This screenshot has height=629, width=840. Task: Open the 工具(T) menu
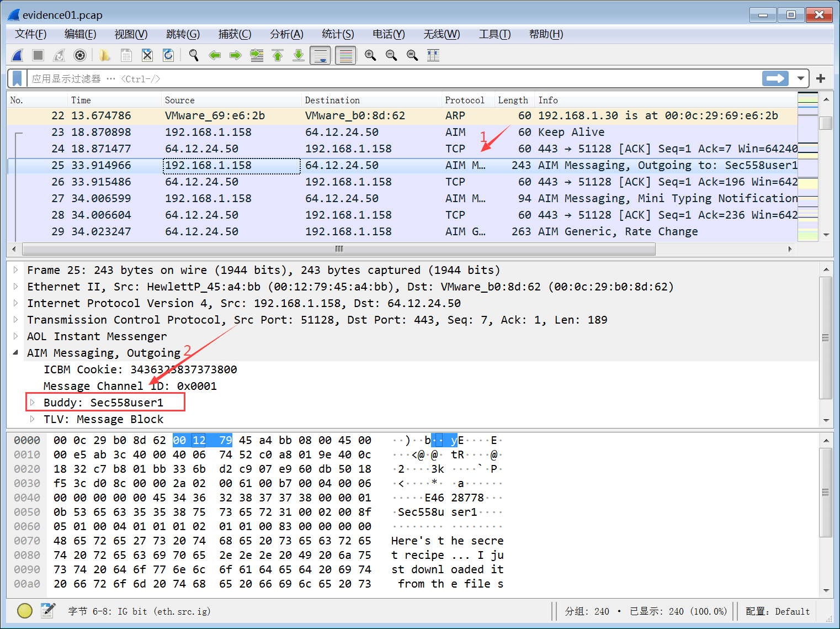tap(495, 34)
